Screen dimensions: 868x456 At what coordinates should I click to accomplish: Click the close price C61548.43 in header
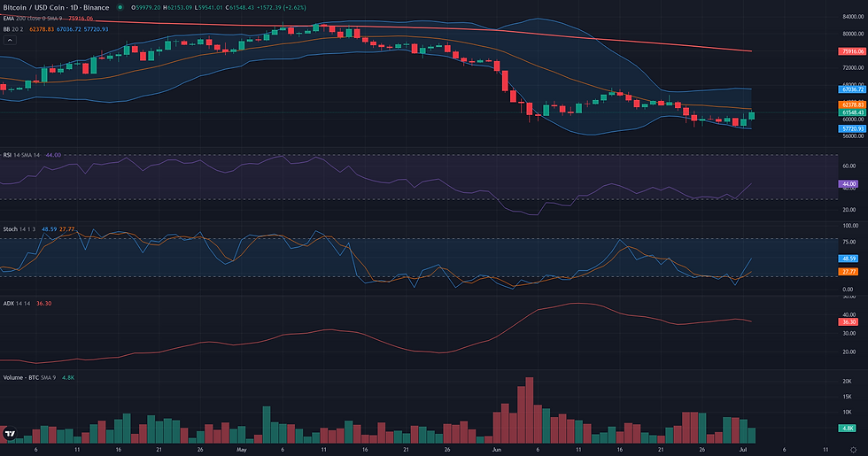click(240, 8)
